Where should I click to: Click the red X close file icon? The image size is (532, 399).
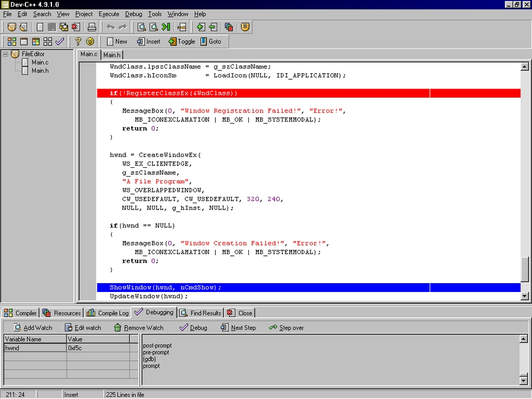tap(75, 27)
